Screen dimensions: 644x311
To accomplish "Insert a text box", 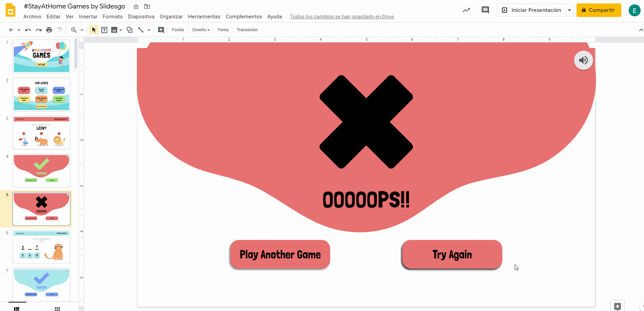I will (x=104, y=30).
